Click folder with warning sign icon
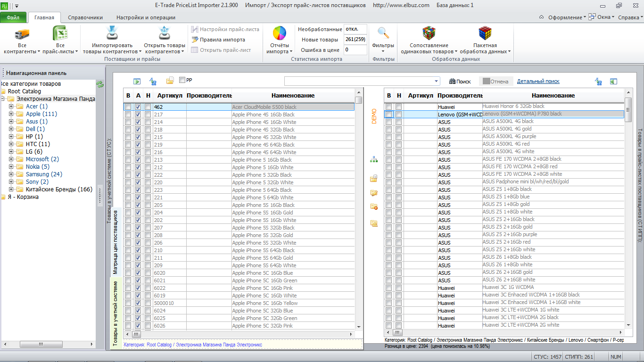The width and height of the screenshot is (644, 362). 374,223
